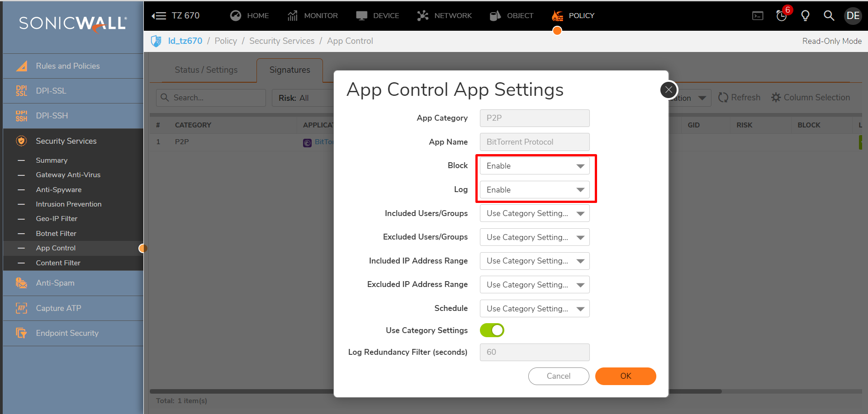Screen dimensions: 868x414
Task: Open the HOME dashboard icon
Action: click(x=236, y=16)
